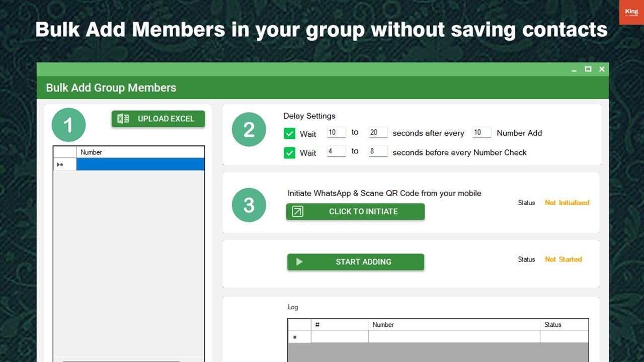The height and width of the screenshot is (362, 644).
Task: Click the Number column header in Log table
Action: click(453, 325)
